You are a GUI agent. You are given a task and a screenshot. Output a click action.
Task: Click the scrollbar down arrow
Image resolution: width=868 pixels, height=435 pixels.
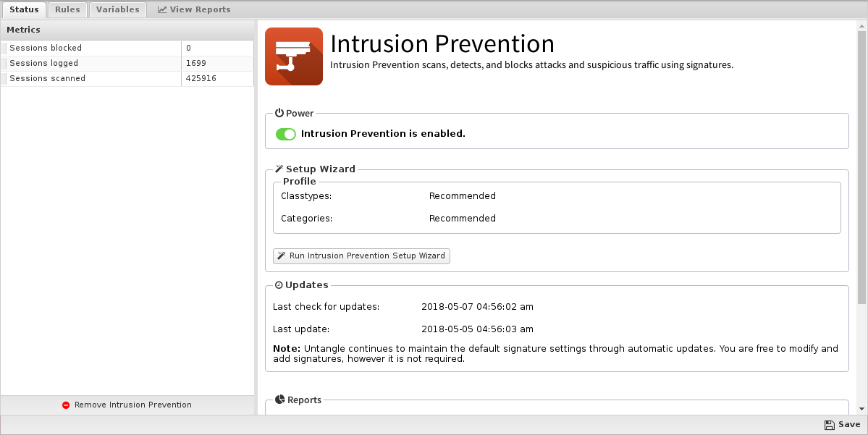(862, 409)
